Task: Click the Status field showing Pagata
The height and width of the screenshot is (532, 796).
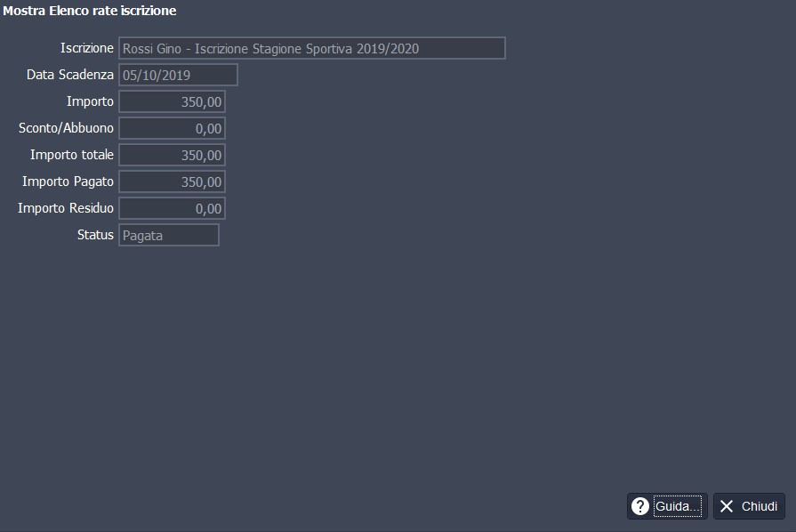Action: click(169, 235)
